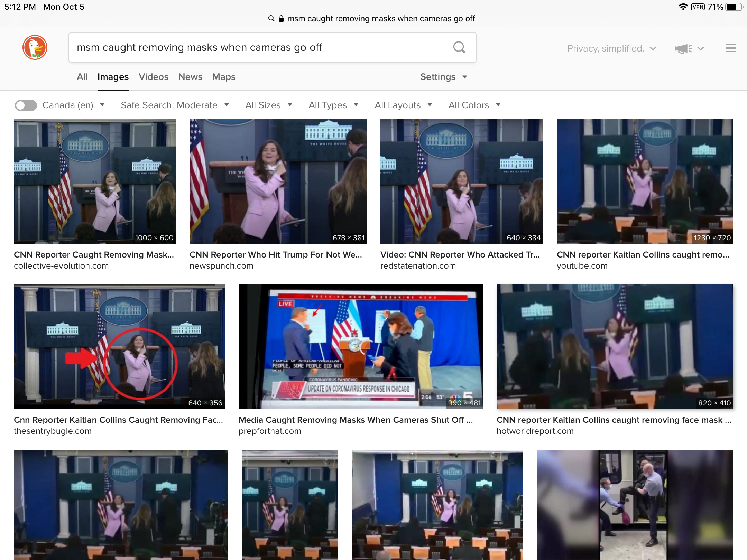
Task: Tap the browser address bar text
Action: click(381, 18)
